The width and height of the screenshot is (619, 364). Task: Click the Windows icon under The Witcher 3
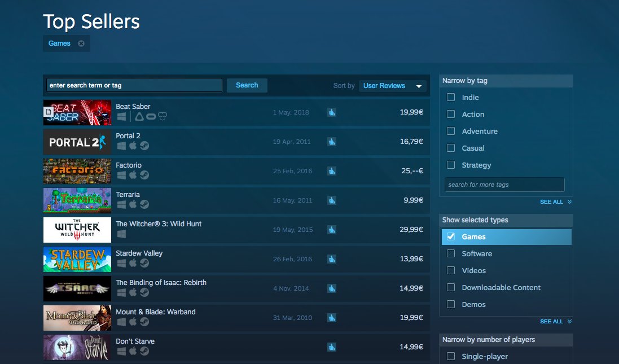(121, 234)
